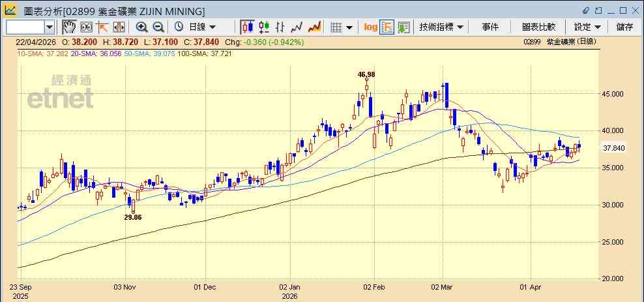
Task: Open the grid options dropdown arrow
Action: coord(349,27)
